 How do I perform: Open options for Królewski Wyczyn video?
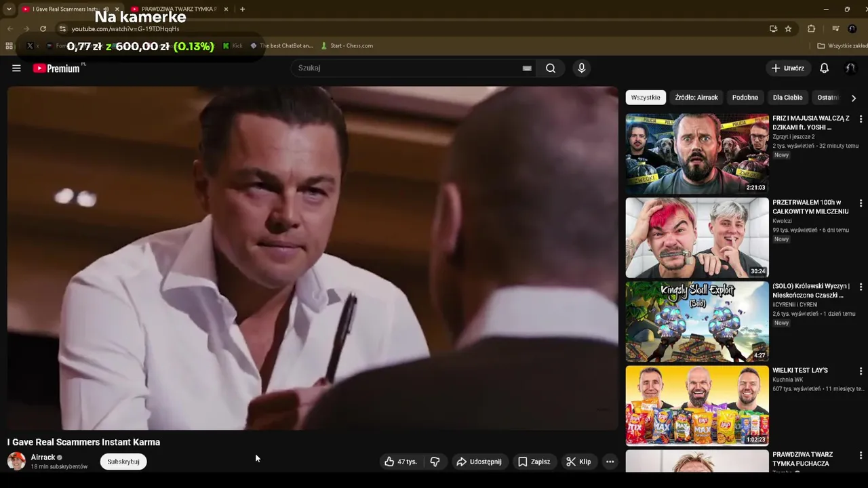tap(861, 287)
